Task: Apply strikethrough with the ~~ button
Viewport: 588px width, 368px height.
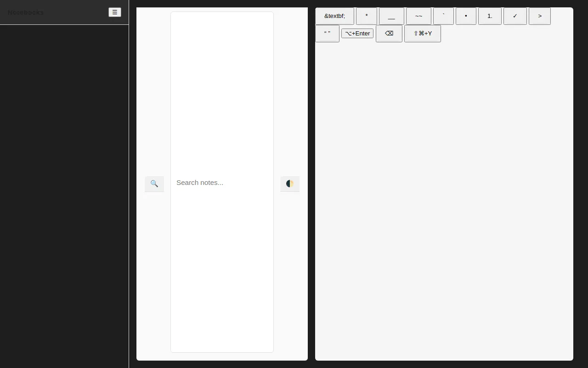Action: (418, 16)
